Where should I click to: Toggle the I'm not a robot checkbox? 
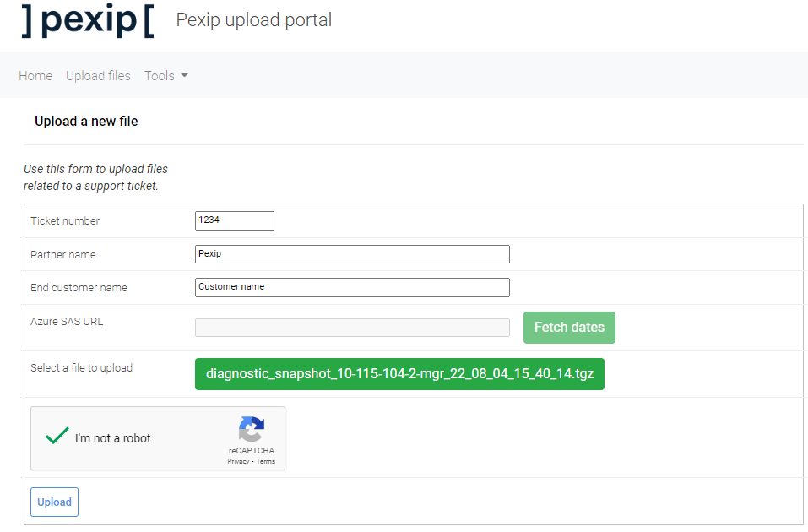click(x=57, y=437)
